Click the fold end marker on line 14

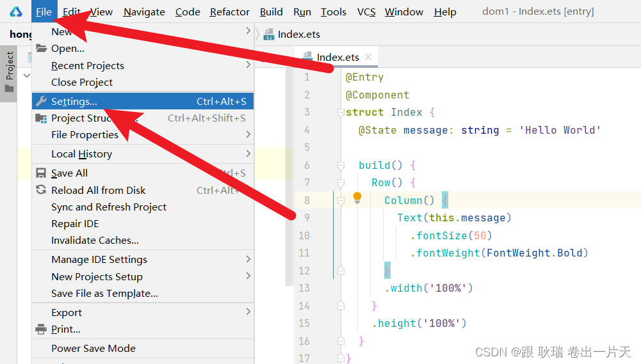pyautogui.click(x=341, y=306)
